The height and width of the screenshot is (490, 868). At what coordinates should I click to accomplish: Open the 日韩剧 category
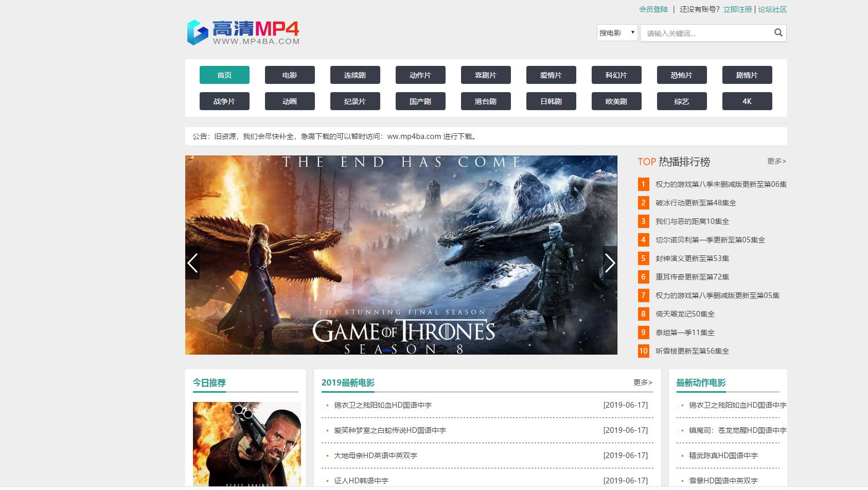[x=551, y=101]
